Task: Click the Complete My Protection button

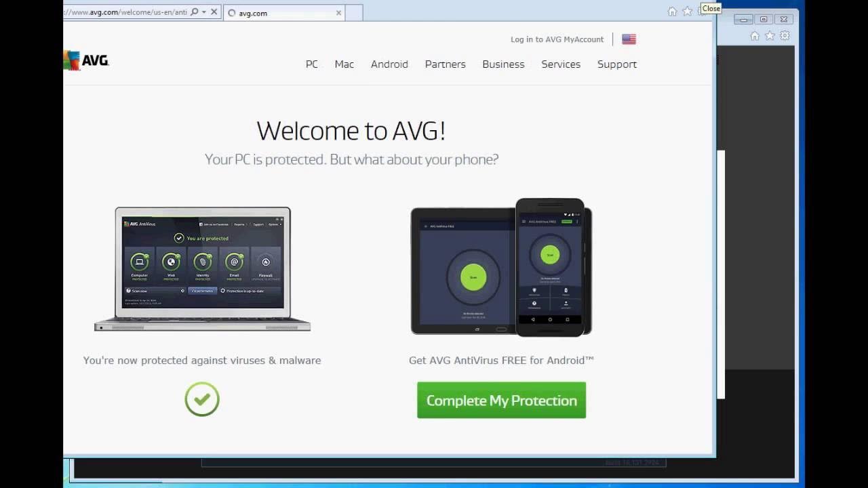Action: (501, 400)
